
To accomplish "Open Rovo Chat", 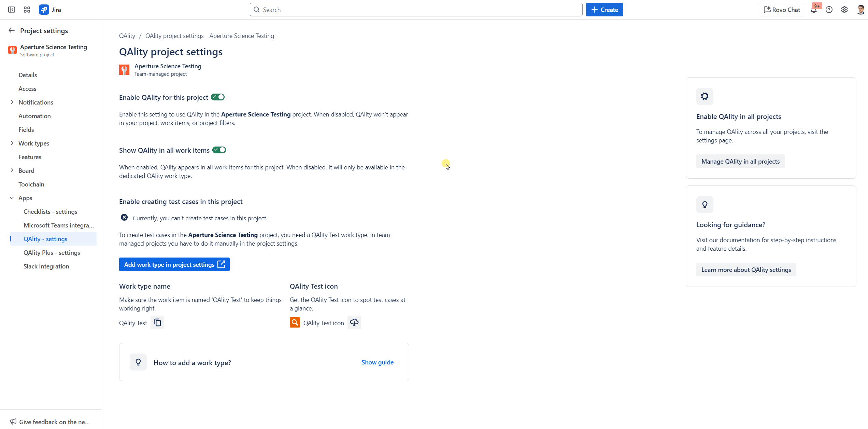I will (x=782, y=10).
